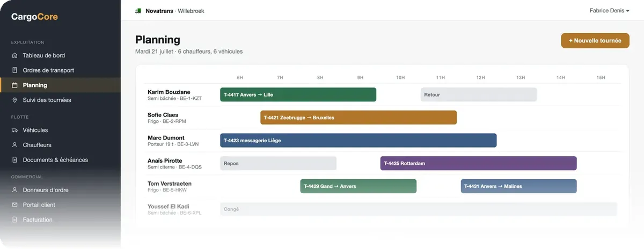Click driver name Tom Verstraeten
Viewport: 644px width, 249px height.
pyautogui.click(x=170, y=184)
